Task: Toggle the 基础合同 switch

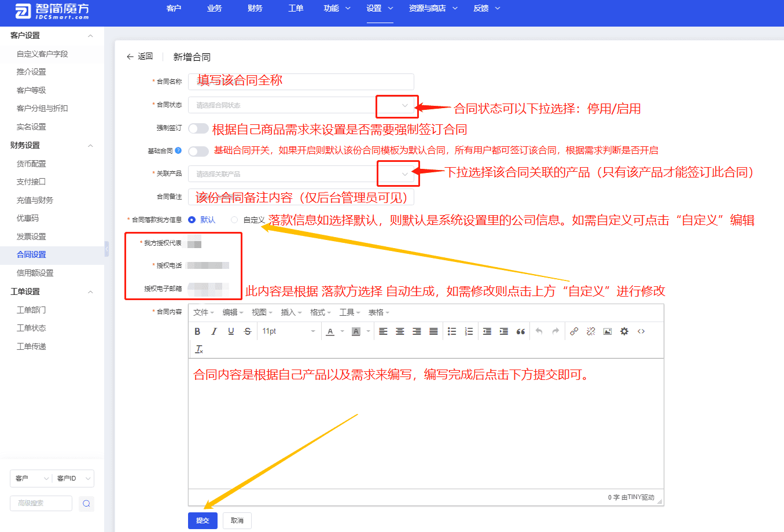Action: tap(198, 152)
